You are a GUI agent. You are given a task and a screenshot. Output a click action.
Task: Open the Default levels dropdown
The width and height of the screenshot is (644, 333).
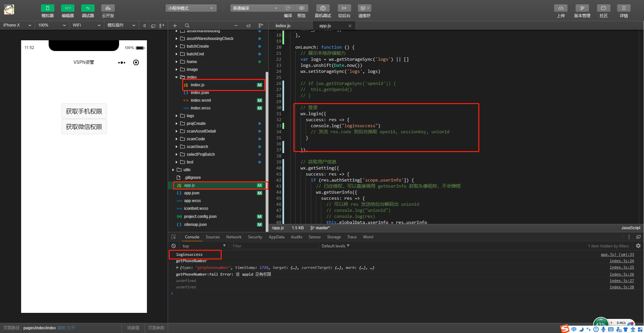[x=335, y=246]
